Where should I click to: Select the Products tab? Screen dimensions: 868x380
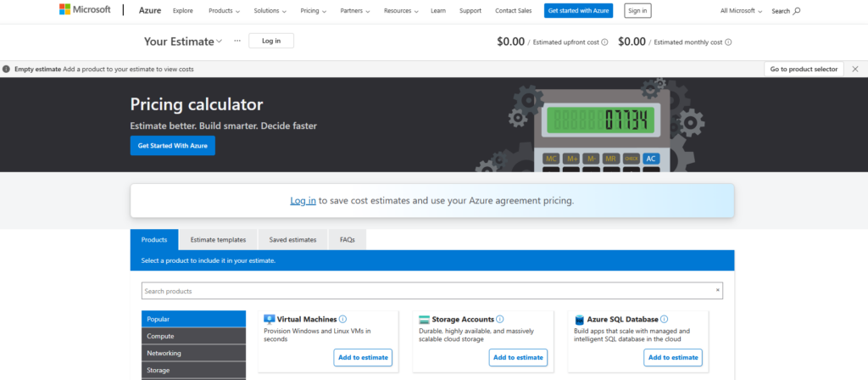point(154,240)
